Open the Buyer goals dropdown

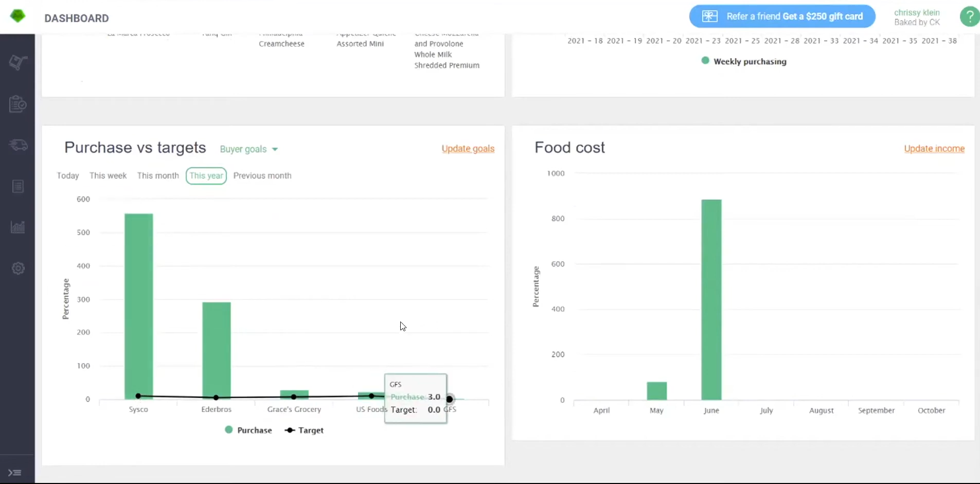click(x=249, y=149)
